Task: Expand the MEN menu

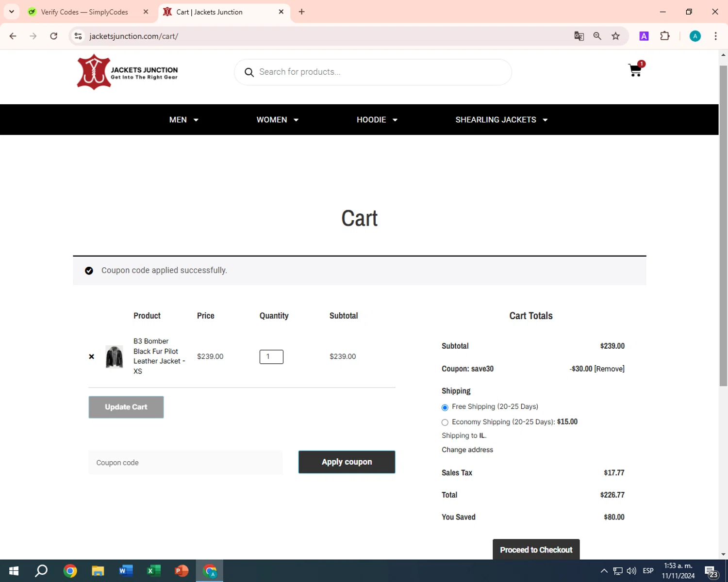Action: [184, 120]
